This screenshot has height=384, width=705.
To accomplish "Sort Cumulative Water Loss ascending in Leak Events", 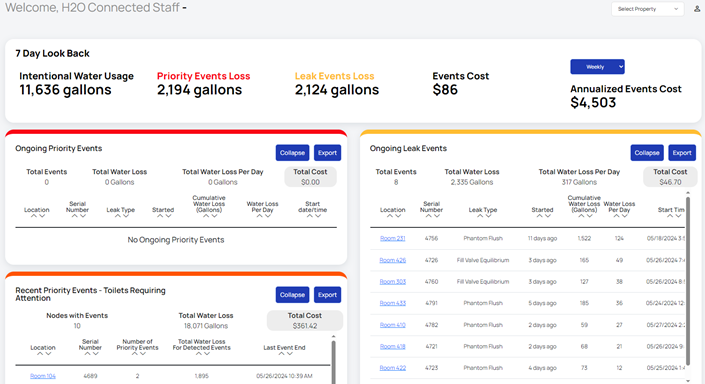I will 581,216.
